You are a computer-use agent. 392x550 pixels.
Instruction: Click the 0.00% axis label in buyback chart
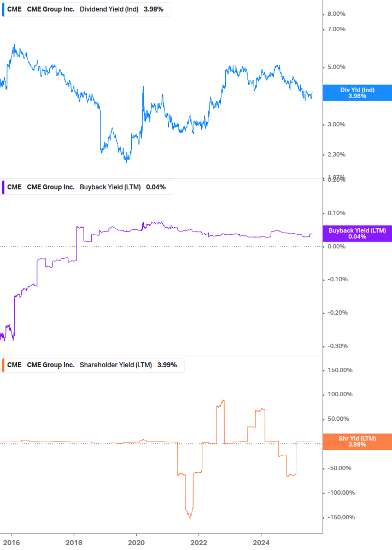(336, 247)
